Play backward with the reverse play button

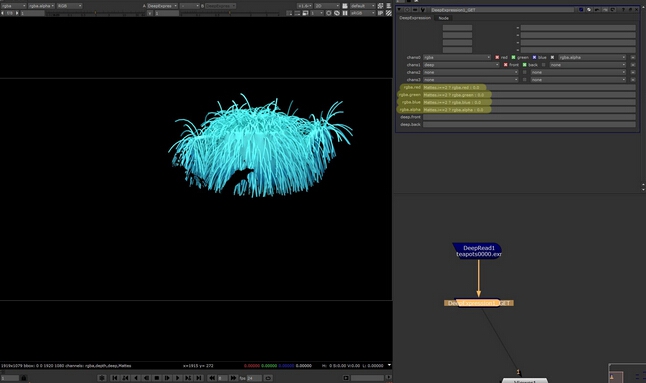(x=136, y=378)
